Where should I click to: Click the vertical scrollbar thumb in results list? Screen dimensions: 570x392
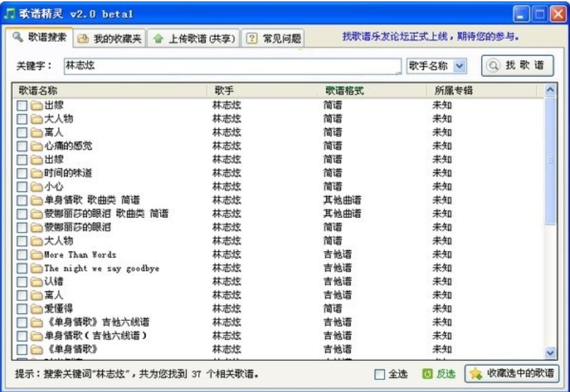pyautogui.click(x=550, y=161)
